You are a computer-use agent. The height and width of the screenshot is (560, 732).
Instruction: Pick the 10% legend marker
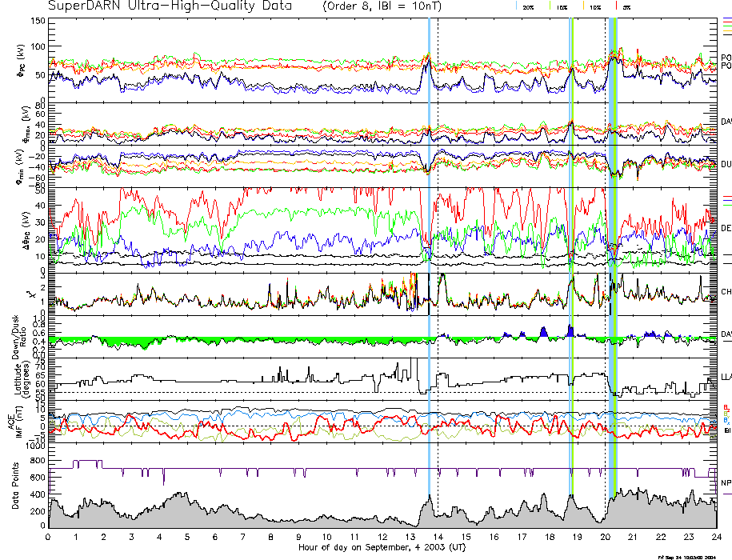[x=594, y=6]
